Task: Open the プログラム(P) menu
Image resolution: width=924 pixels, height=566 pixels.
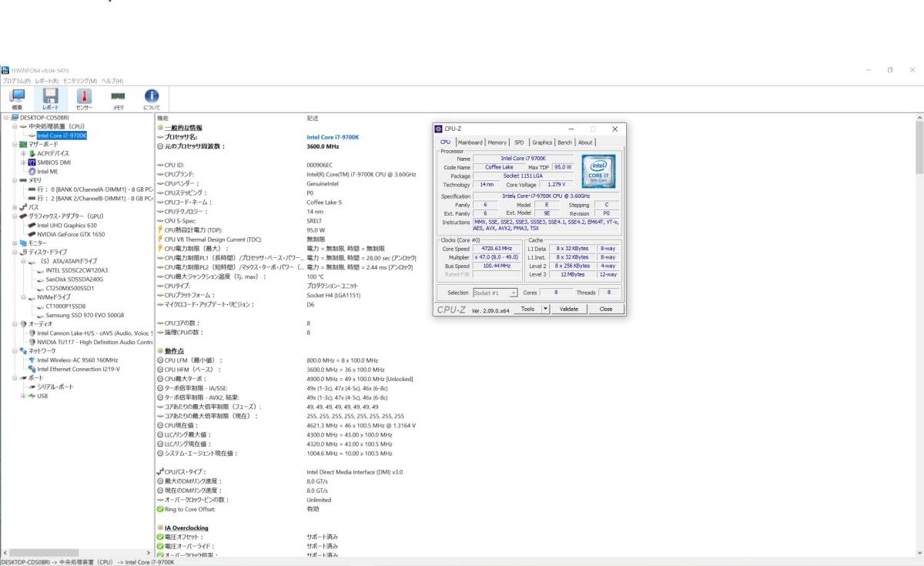Action: pos(16,80)
